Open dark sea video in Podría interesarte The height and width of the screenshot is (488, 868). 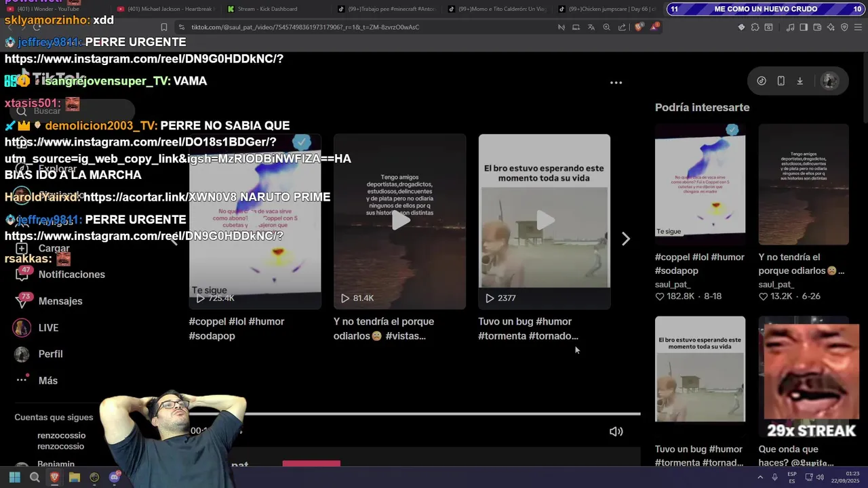tap(804, 184)
